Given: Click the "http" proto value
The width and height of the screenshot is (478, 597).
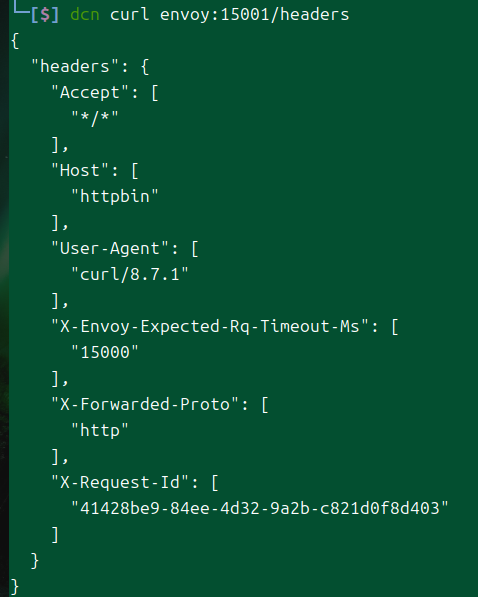Looking at the screenshot, I should click(x=100, y=431).
